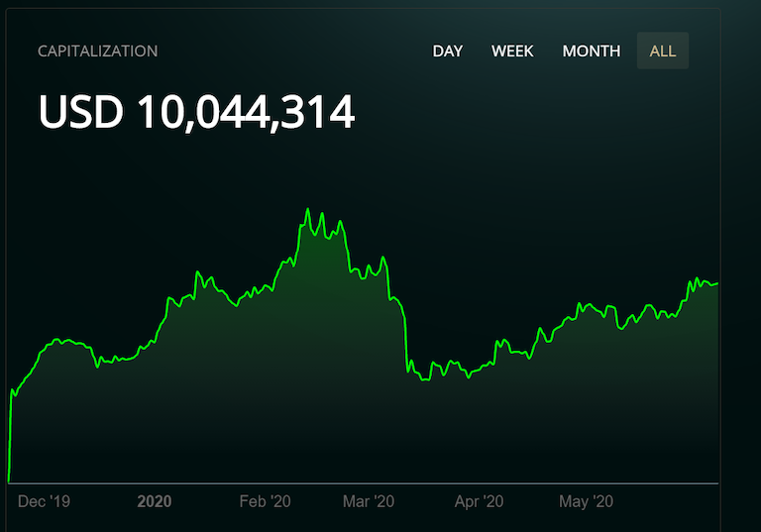Click the horizontal x-axis baseline
761x532 pixels.
pyautogui.click(x=363, y=483)
